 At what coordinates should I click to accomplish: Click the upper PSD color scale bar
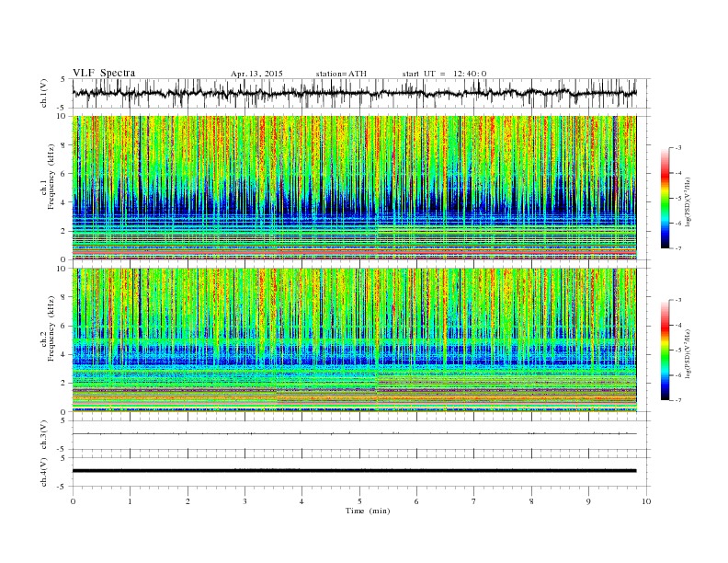click(665, 199)
